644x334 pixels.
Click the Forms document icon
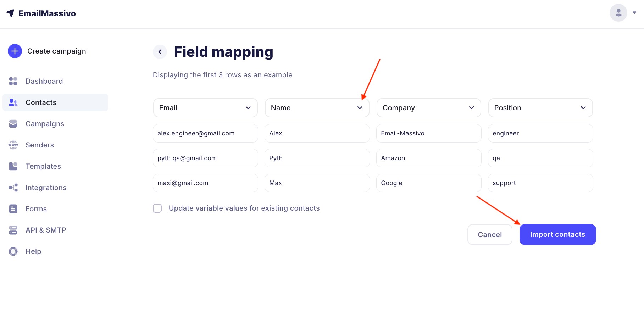pos(13,209)
